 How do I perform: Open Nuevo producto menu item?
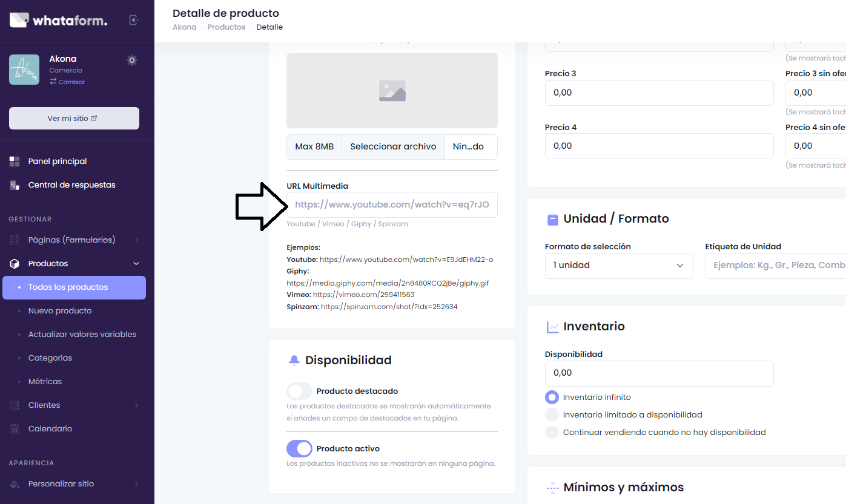(x=60, y=311)
